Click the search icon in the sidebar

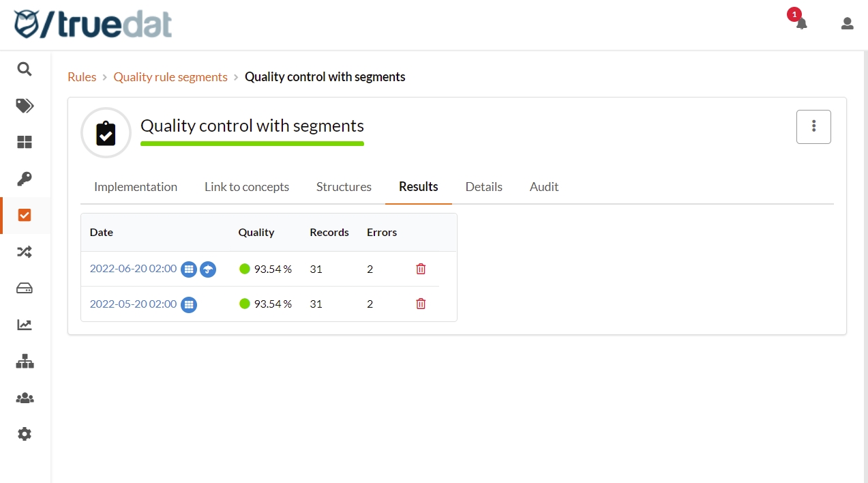(25, 69)
